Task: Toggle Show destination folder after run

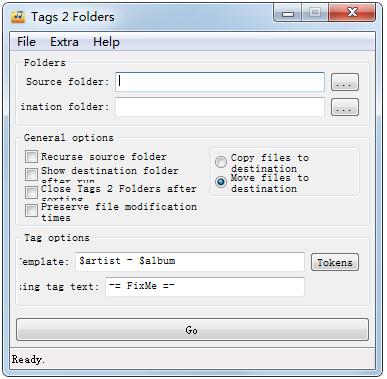Action: point(31,174)
